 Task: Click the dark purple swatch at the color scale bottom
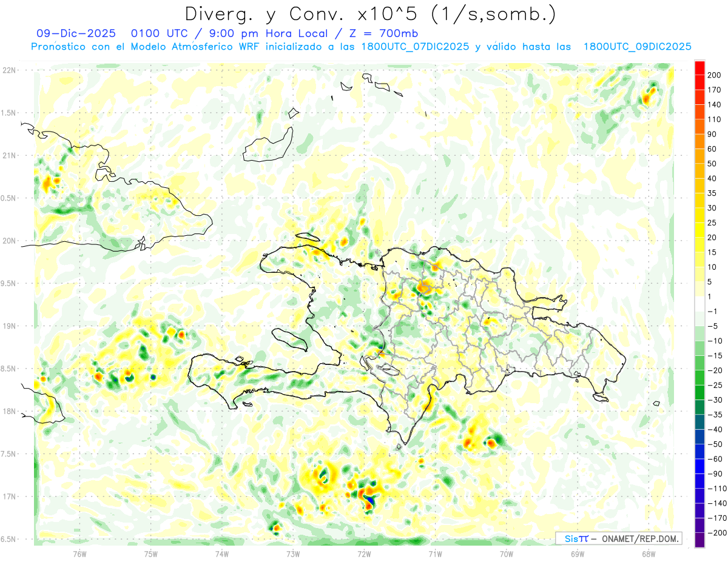pyautogui.click(x=699, y=540)
